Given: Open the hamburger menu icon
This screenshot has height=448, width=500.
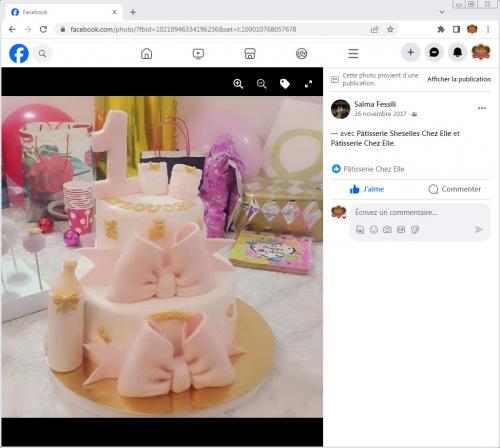Looking at the screenshot, I should click(x=353, y=53).
